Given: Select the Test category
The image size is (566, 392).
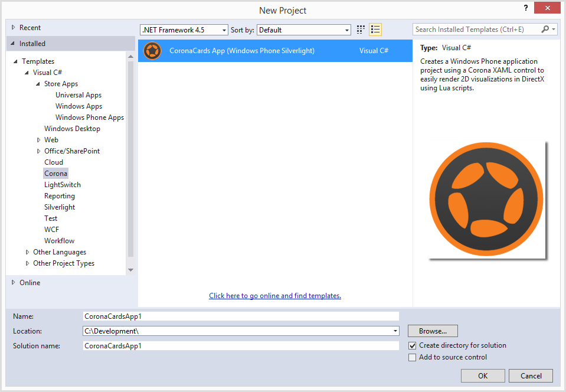Looking at the screenshot, I should 51,218.
